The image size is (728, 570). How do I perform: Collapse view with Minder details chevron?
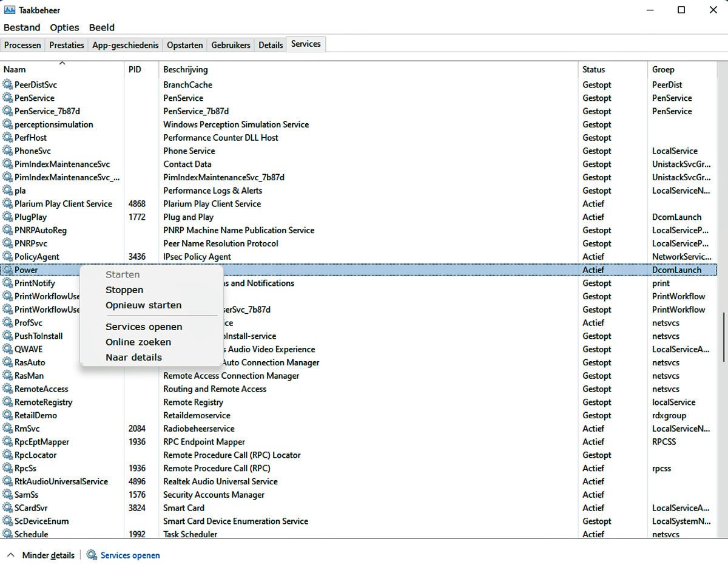[11, 555]
